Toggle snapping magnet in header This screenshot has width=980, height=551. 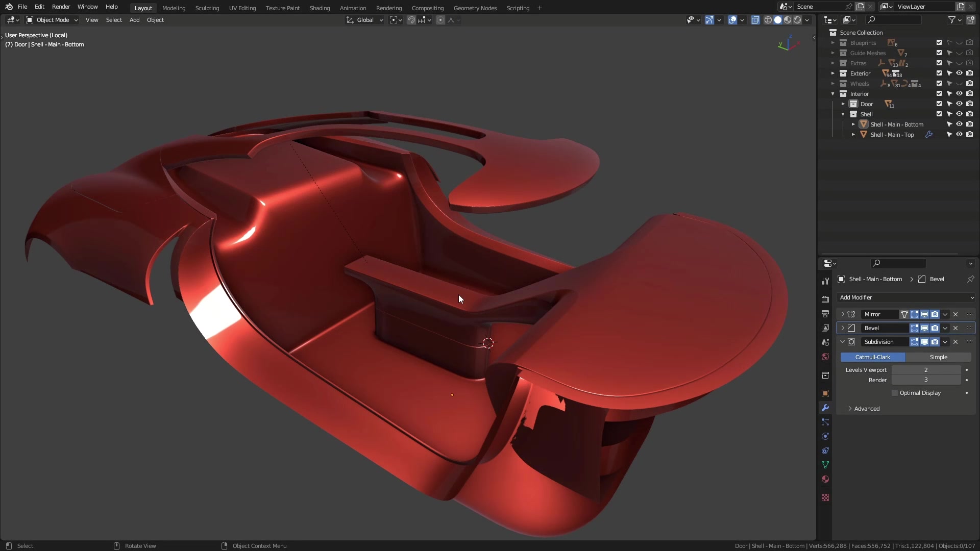[411, 20]
